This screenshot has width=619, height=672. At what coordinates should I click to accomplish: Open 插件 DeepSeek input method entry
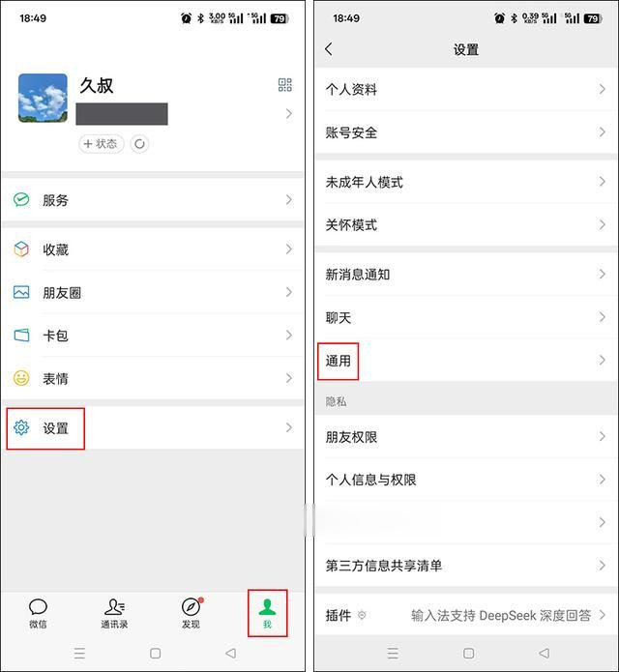466,615
